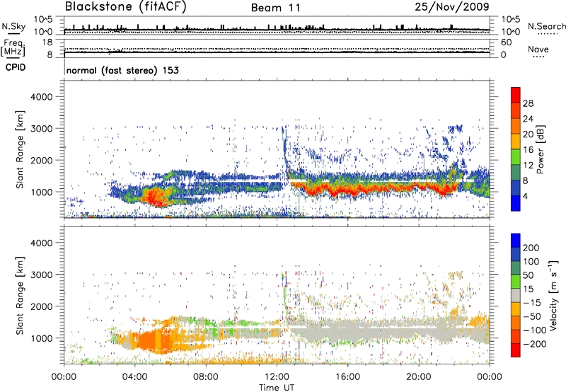Click the '4000' tick on the power panel axis
This screenshot has width=566, height=392.
pos(41,97)
